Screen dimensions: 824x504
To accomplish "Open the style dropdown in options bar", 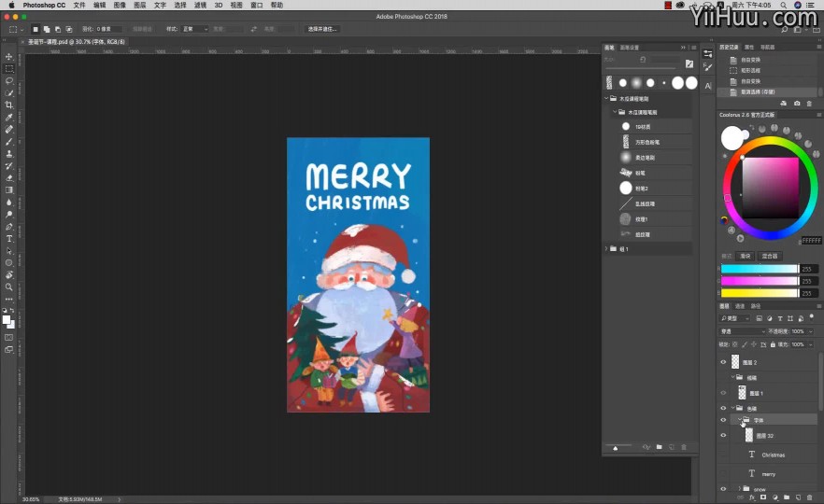I will click(x=194, y=30).
